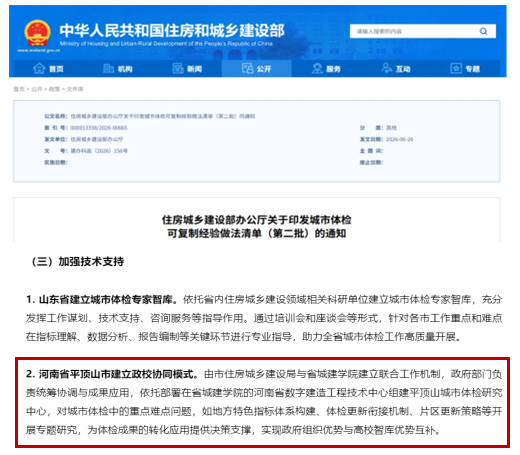Focus the site search input field
Screen dimensions: 520x455
click(x=413, y=31)
